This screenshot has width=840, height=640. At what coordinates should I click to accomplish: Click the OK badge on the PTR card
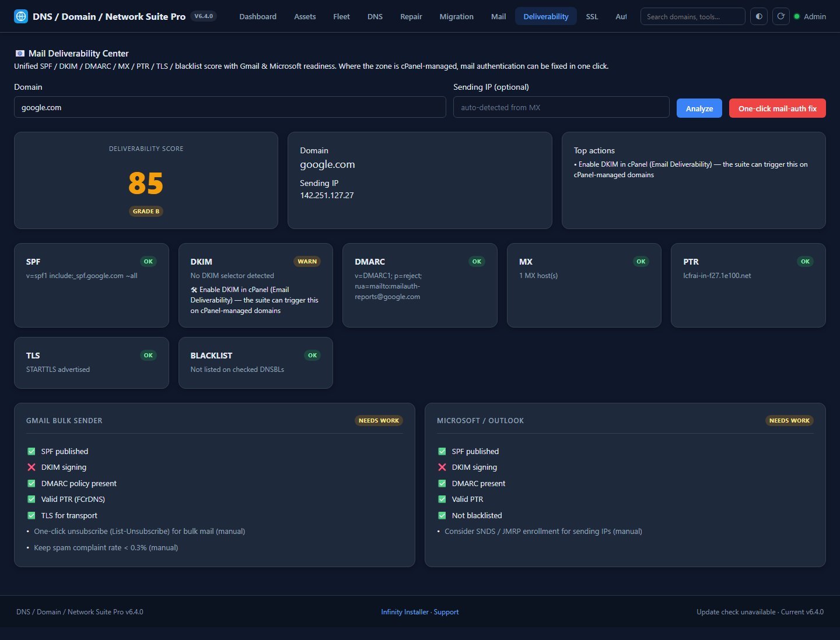point(805,262)
